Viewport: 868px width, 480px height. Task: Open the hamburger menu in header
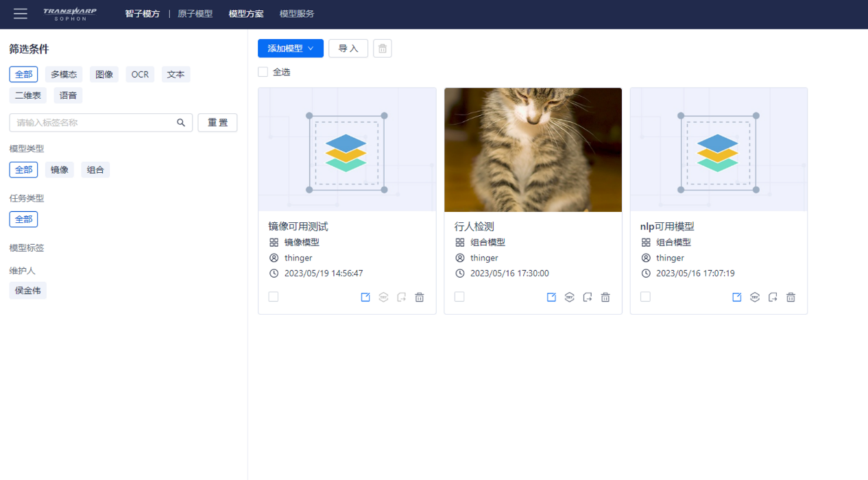[x=21, y=14]
